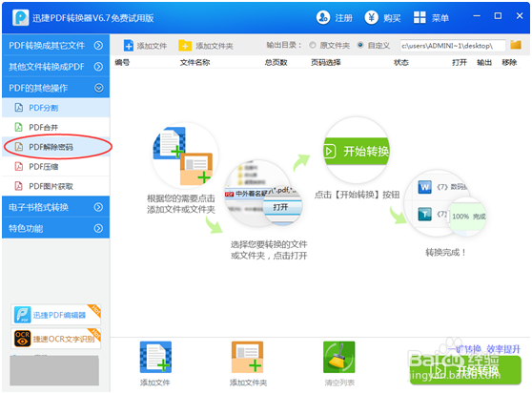Screen dimensions: 532x394
Task: Click the 总页数 column header
Action: click(x=276, y=62)
